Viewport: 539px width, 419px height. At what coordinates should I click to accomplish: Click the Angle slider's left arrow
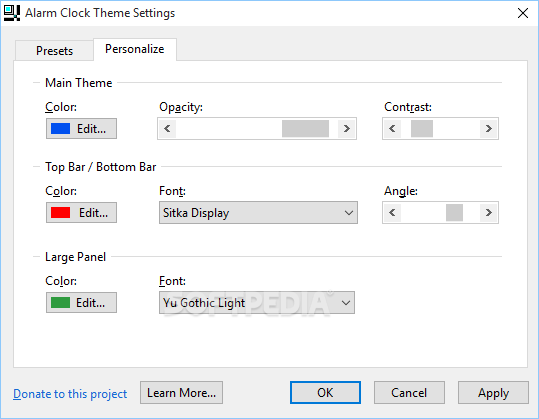tap(392, 212)
